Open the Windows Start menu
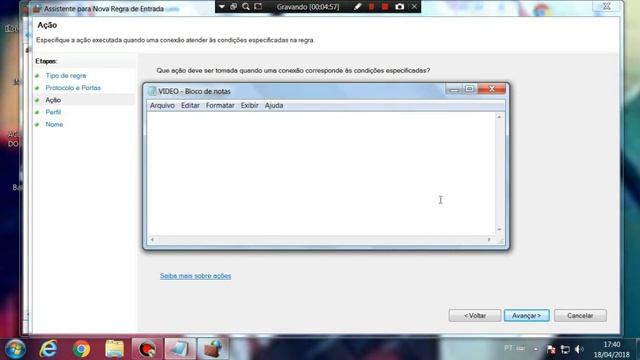 pyautogui.click(x=15, y=349)
